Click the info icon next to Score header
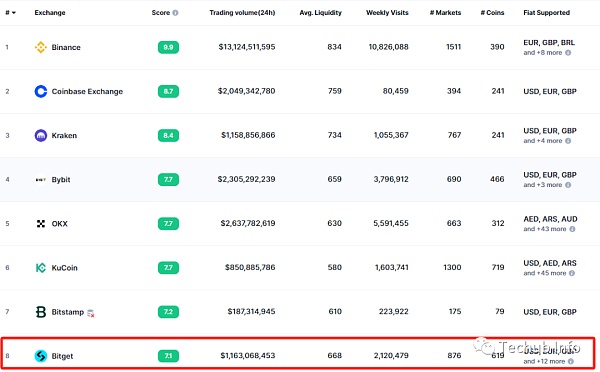Screen dimensions: 600x372 point(175,13)
